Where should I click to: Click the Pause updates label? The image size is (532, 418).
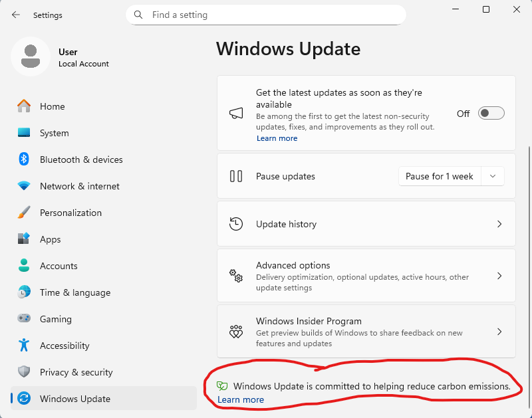coord(285,176)
